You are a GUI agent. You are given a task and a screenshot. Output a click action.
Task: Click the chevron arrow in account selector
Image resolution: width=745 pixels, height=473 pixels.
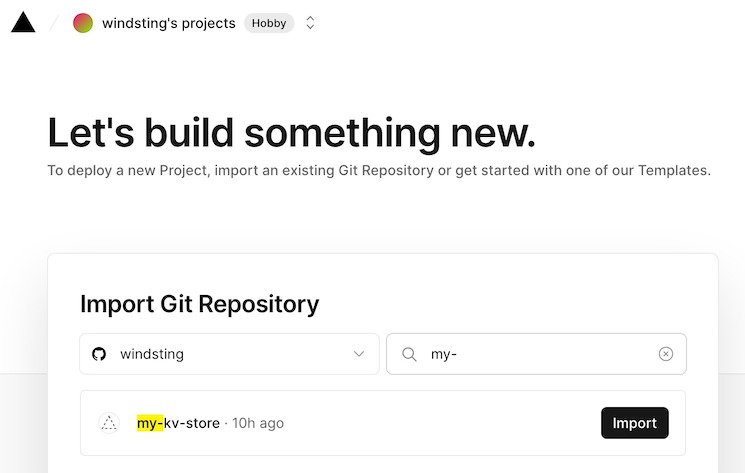pos(359,354)
